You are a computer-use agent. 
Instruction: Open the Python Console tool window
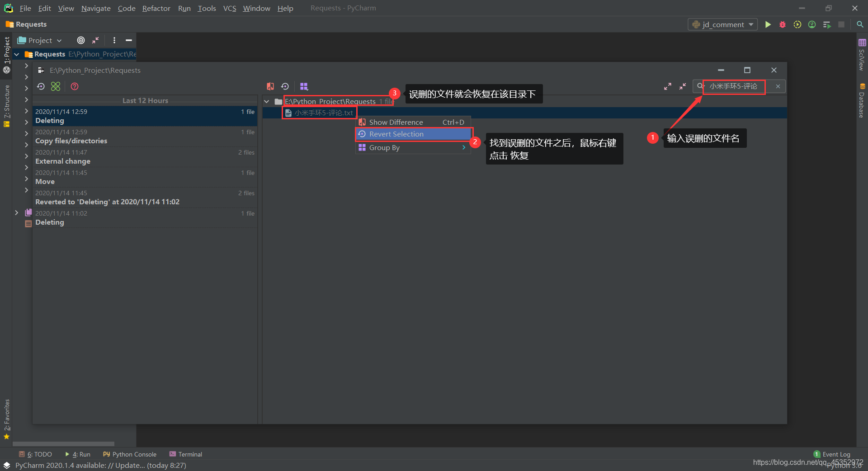pyautogui.click(x=130, y=454)
